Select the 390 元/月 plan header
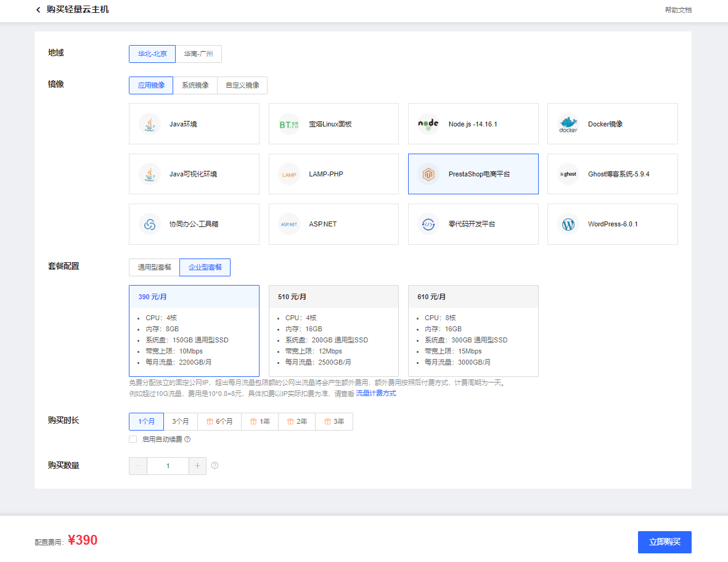The width and height of the screenshot is (728, 562). click(194, 297)
